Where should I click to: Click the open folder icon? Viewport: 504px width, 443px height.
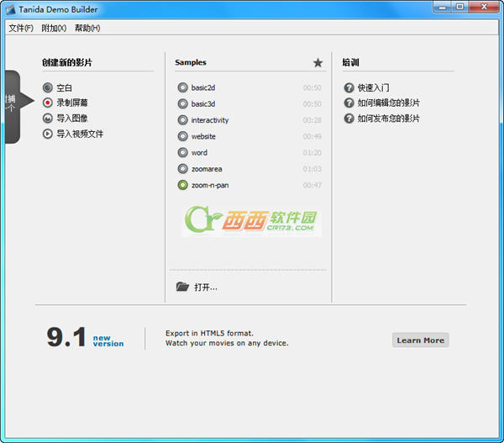[x=182, y=287]
